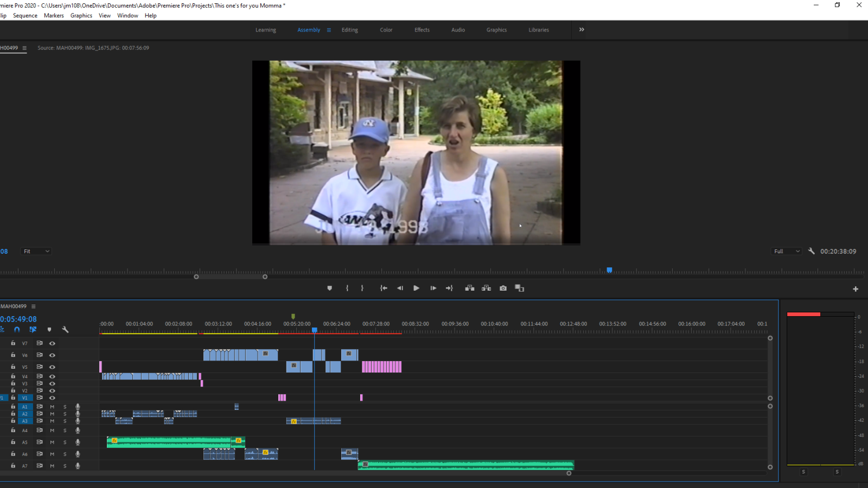Open Program Monitor settings wrench
This screenshot has width=868, height=488.
pyautogui.click(x=812, y=251)
